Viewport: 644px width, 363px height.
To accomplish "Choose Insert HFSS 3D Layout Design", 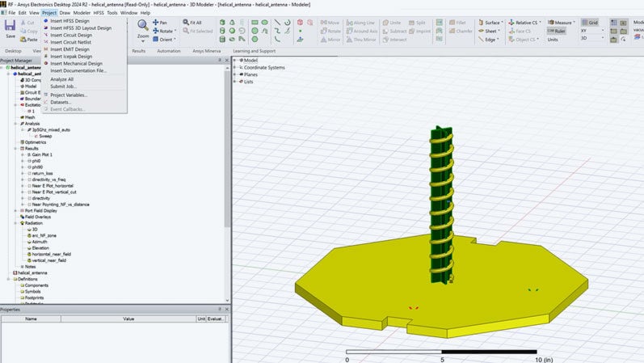I will point(81,28).
